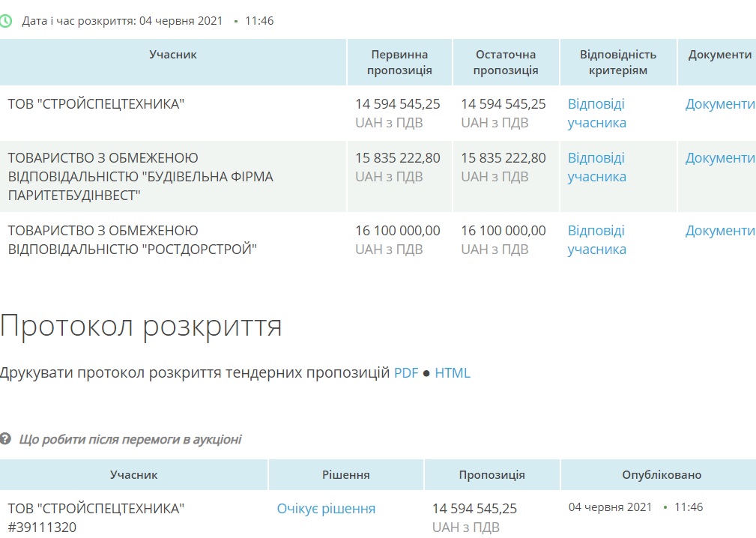Open 'Відповіді учасника' for ТОВ "СТРОЙСПЕЦТЕХНИКА"

(596, 113)
